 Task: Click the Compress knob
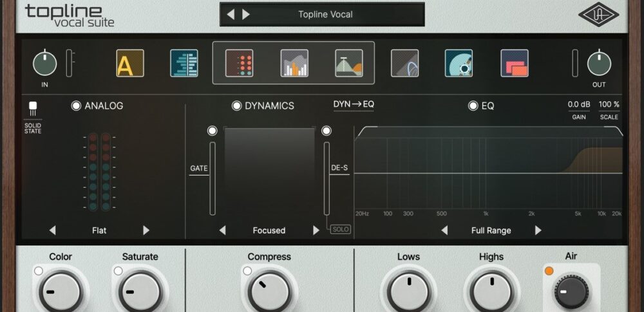[269, 292]
